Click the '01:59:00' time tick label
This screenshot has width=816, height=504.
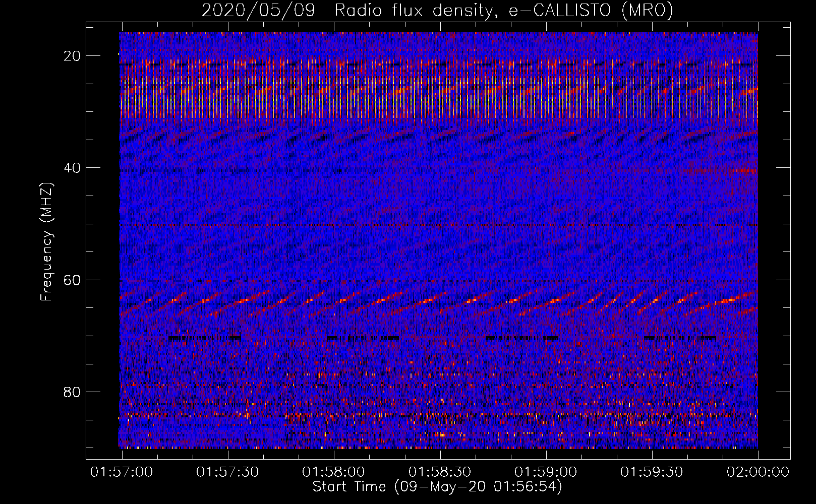(546, 472)
